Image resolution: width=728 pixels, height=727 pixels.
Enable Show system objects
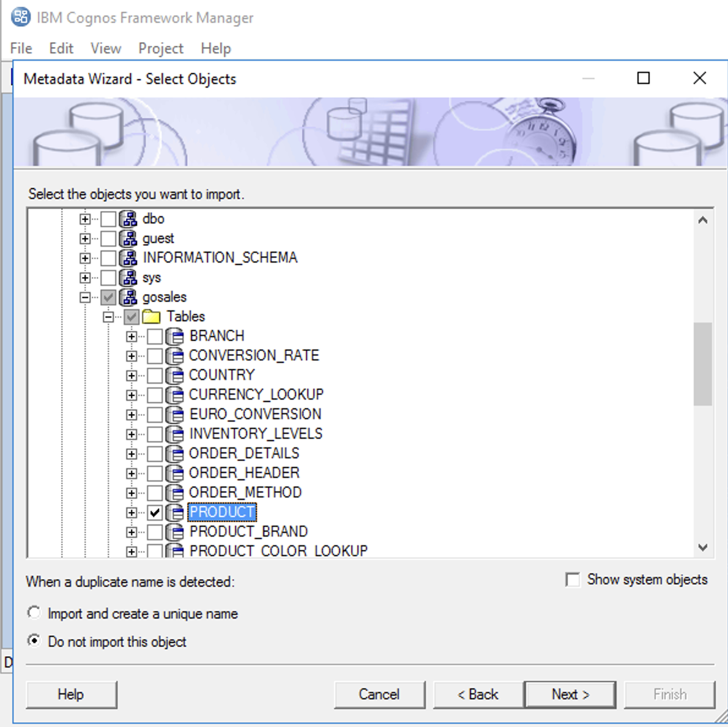click(x=573, y=579)
